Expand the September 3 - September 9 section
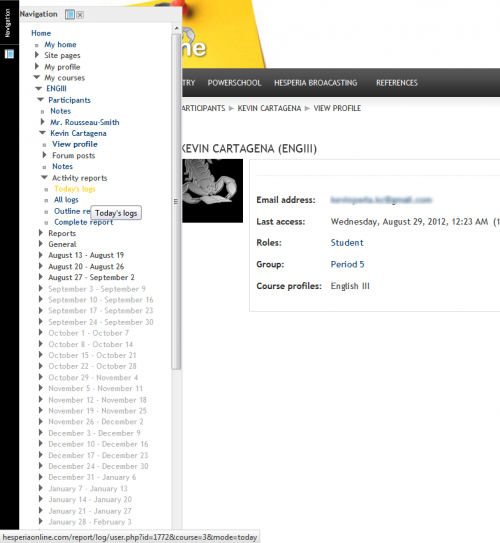The image size is (500, 543). point(41,288)
